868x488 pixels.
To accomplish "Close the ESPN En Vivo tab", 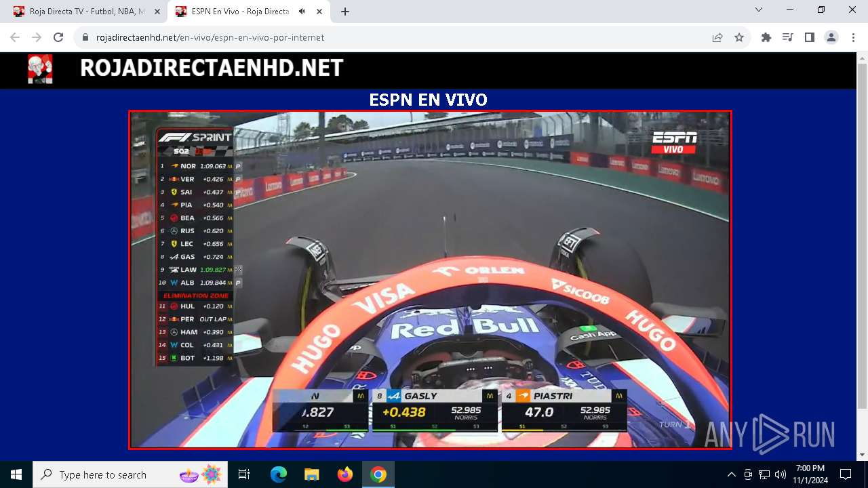I will 319,12.
